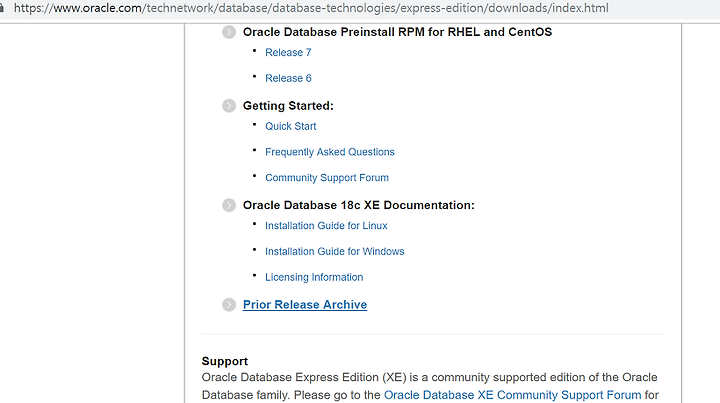Click the Oracle Database 18c XE Documentation heading

tap(359, 205)
